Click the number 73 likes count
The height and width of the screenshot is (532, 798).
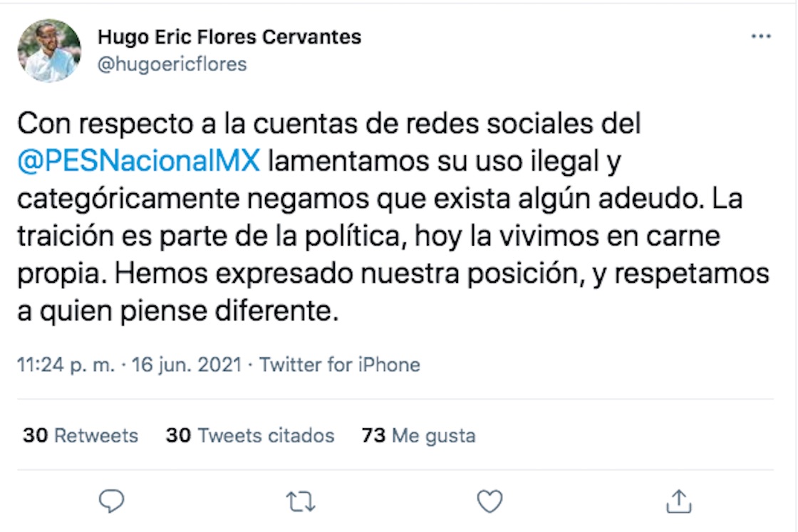click(x=373, y=435)
